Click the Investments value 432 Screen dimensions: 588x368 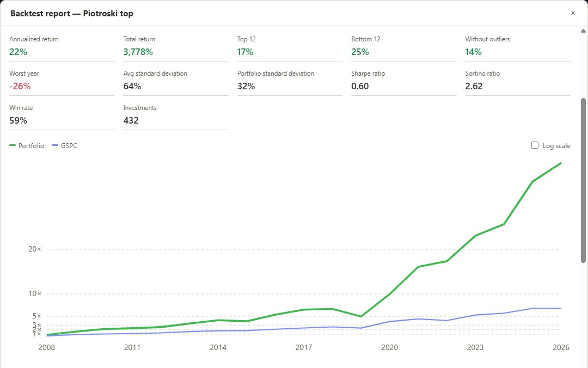131,120
